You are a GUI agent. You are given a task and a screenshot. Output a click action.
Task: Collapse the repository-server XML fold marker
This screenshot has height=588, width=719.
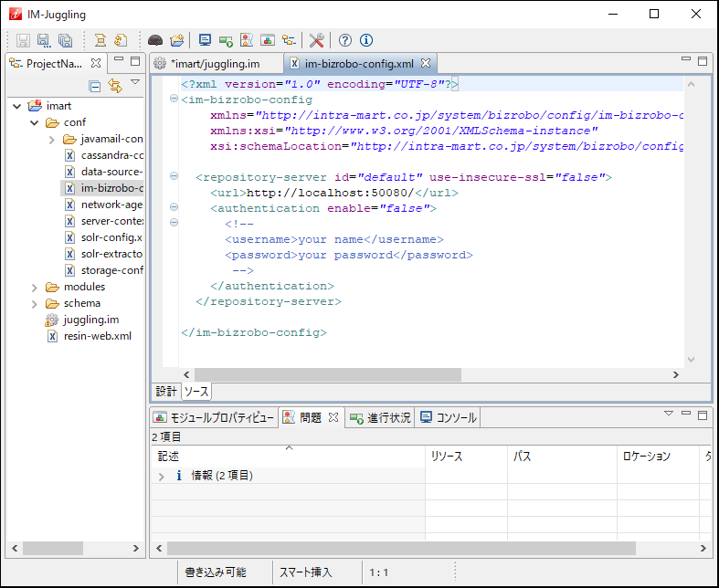pyautogui.click(x=174, y=177)
